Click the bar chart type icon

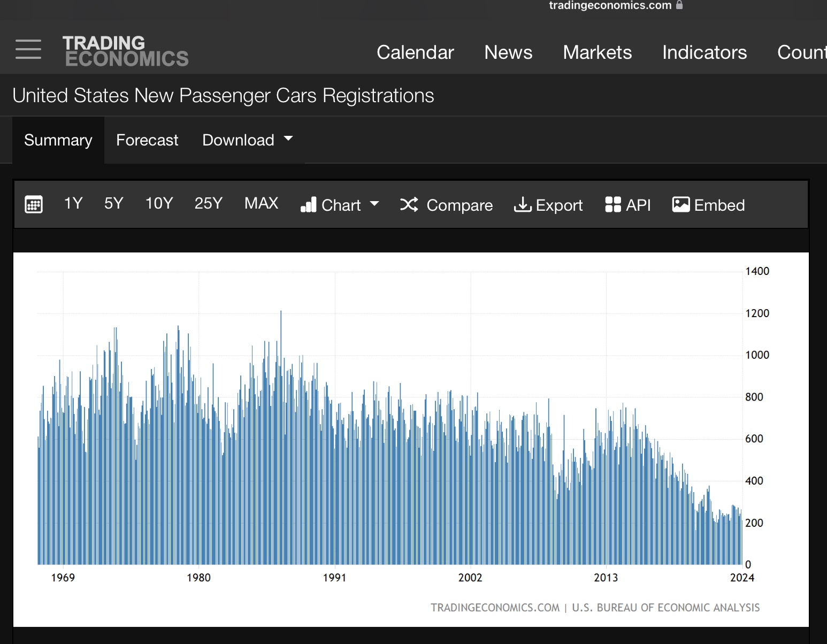pyautogui.click(x=309, y=205)
